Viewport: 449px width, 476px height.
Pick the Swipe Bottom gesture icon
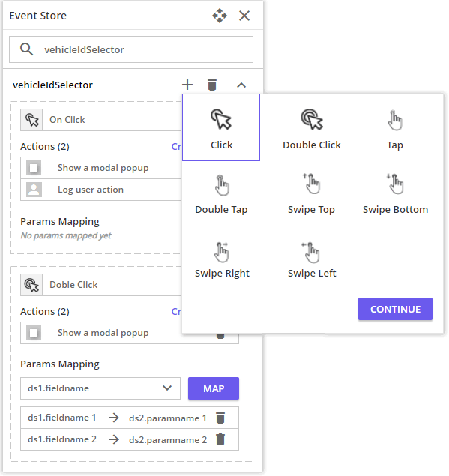(x=395, y=184)
